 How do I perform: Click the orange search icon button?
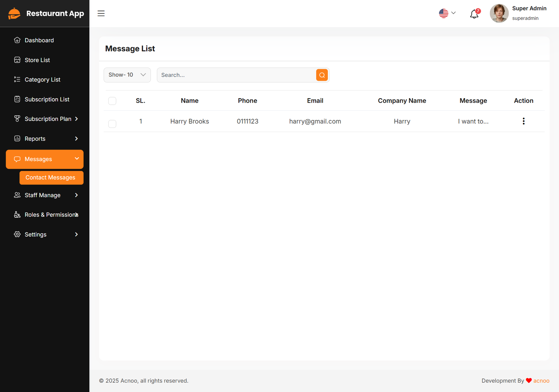click(x=322, y=75)
